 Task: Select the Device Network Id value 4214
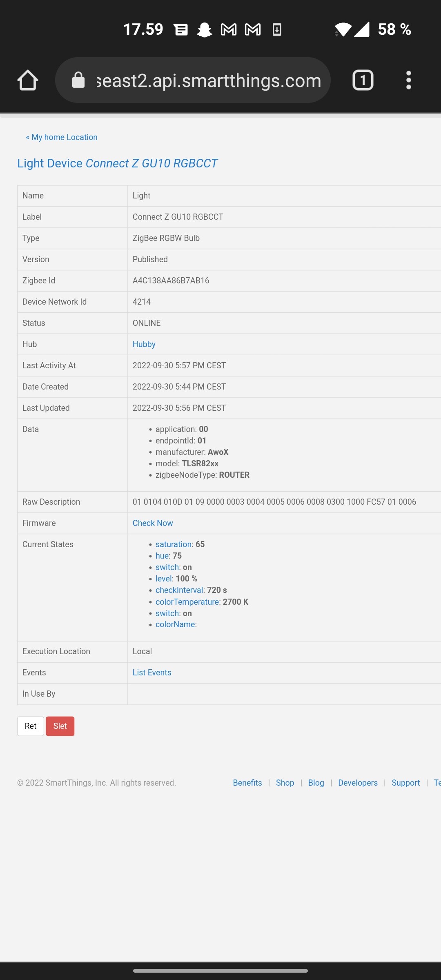pyautogui.click(x=142, y=302)
